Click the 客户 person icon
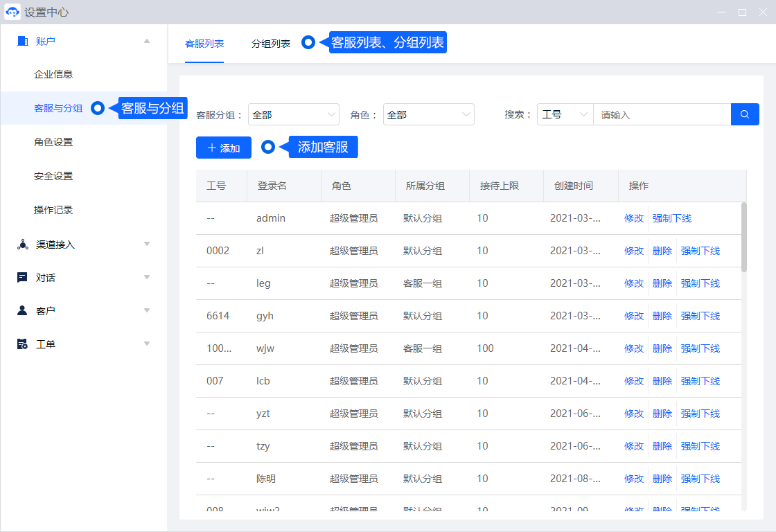The width and height of the screenshot is (776, 532). click(22, 311)
